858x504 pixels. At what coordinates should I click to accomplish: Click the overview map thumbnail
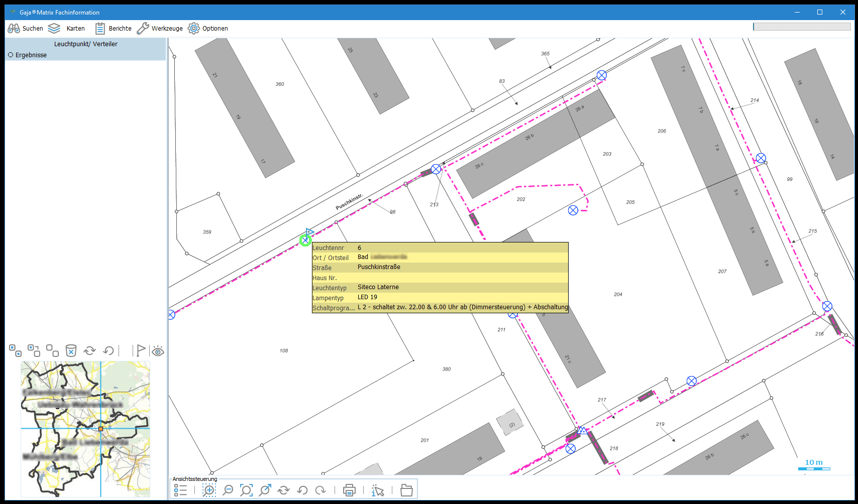(x=85, y=429)
